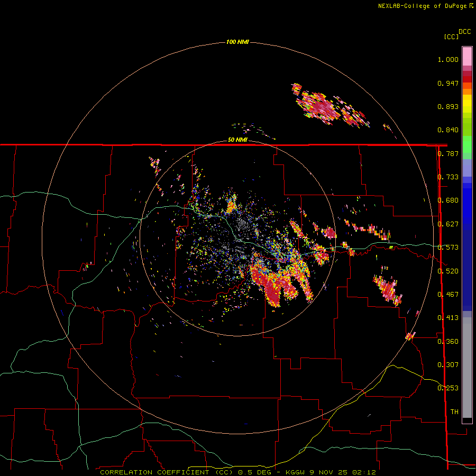
Task: Click the 0.467 value on color scale
Action: (x=448, y=295)
